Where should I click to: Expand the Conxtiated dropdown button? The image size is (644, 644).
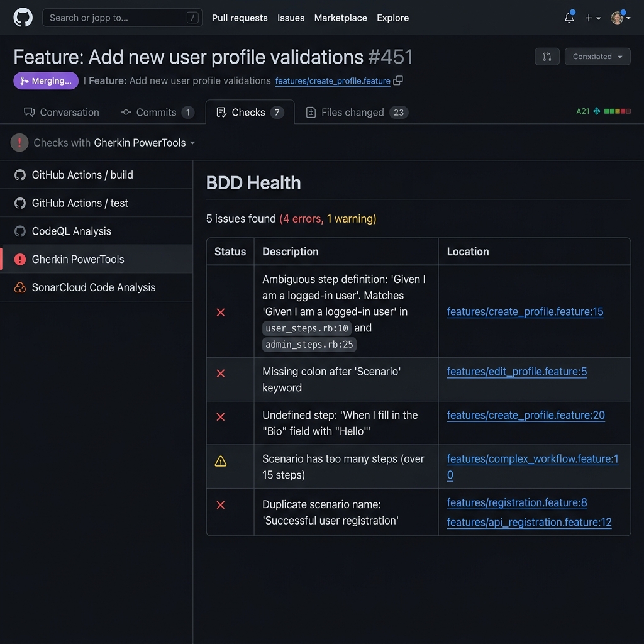[597, 57]
